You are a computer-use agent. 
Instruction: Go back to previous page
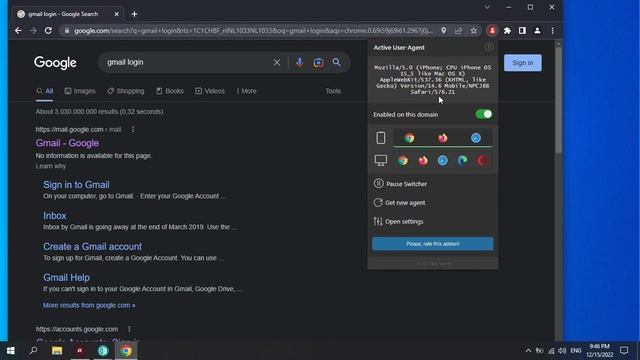tap(18, 31)
